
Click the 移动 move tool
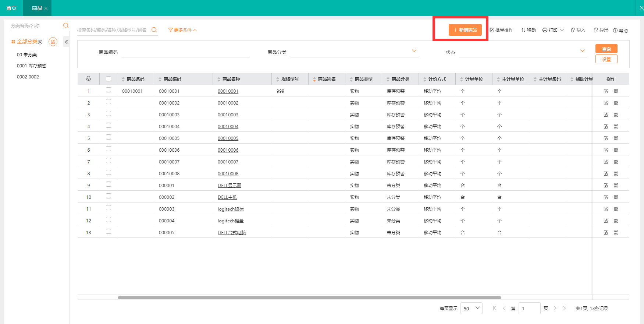[529, 30]
